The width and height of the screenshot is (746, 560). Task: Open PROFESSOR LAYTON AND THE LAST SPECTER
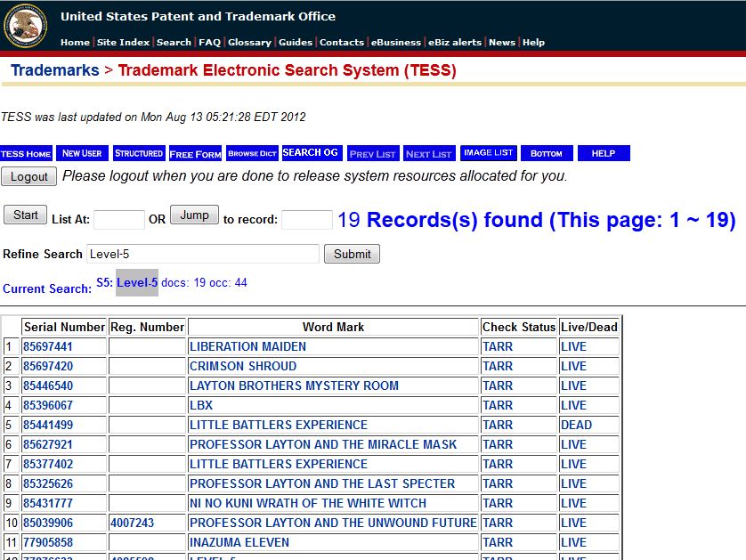point(322,483)
